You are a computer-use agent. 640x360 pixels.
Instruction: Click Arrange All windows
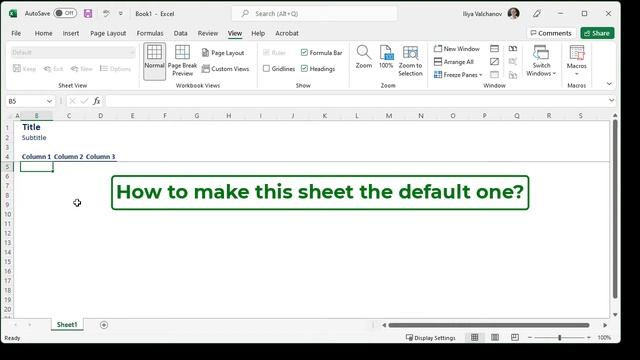tap(453, 62)
